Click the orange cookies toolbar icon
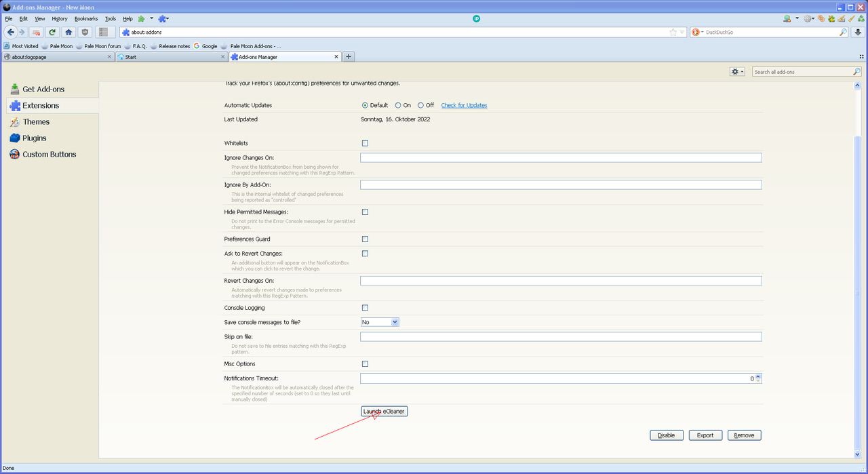The image size is (868, 474). click(822, 19)
